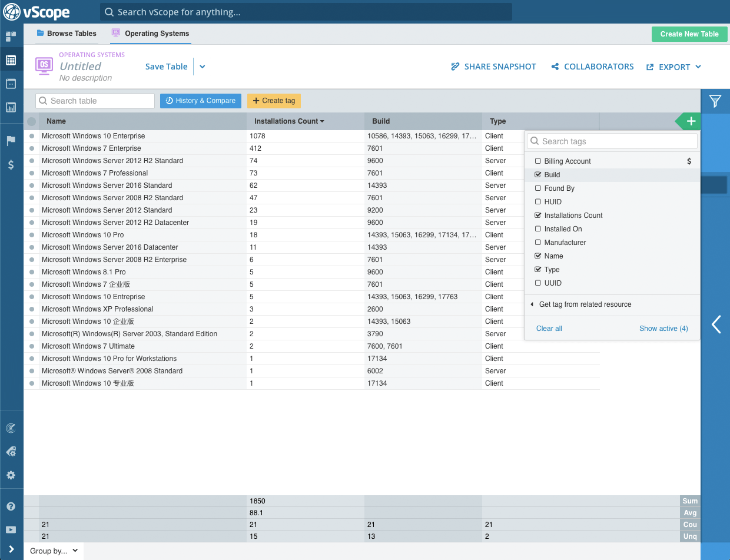Click the Create tag button

(x=274, y=101)
